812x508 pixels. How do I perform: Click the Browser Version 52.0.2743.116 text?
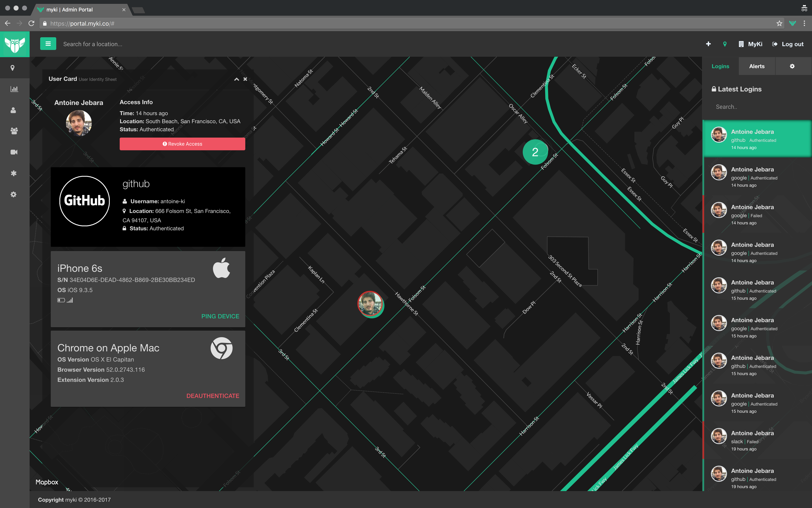[x=101, y=370]
